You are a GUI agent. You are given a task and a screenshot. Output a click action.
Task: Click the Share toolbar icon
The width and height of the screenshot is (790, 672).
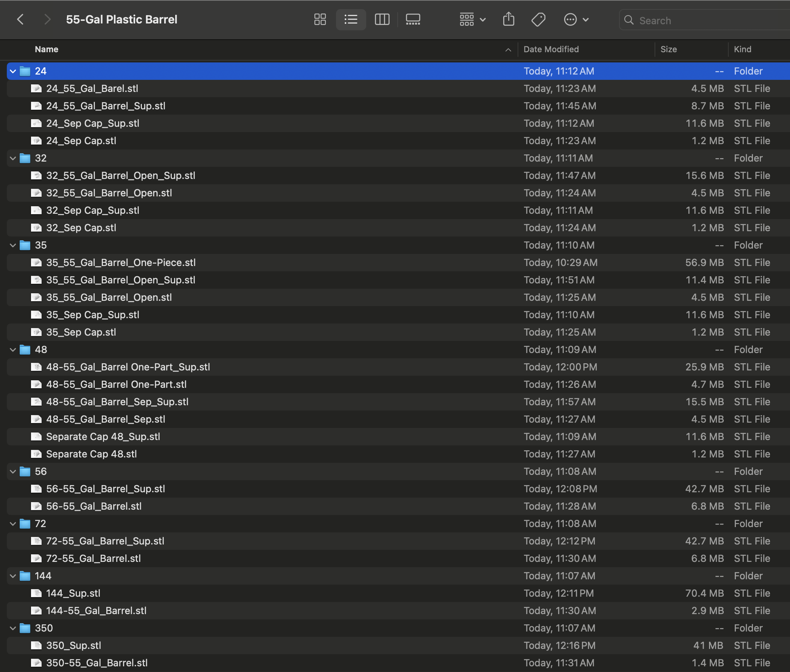coord(508,19)
